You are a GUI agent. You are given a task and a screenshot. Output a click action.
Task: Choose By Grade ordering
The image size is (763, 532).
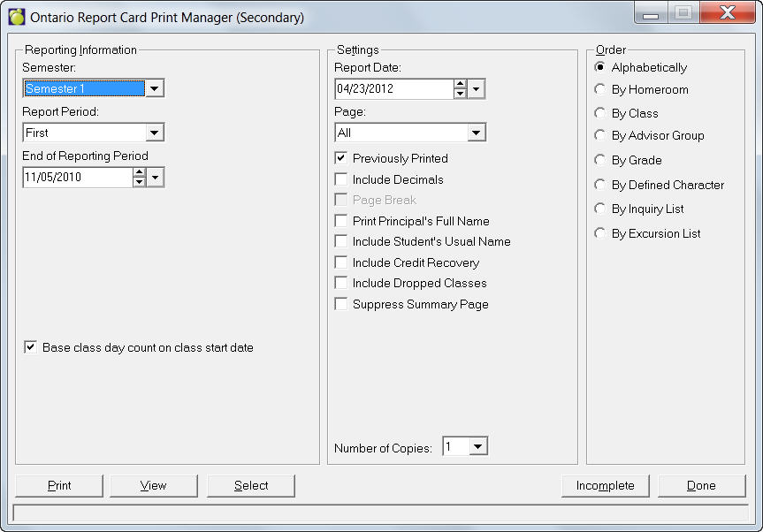(601, 160)
